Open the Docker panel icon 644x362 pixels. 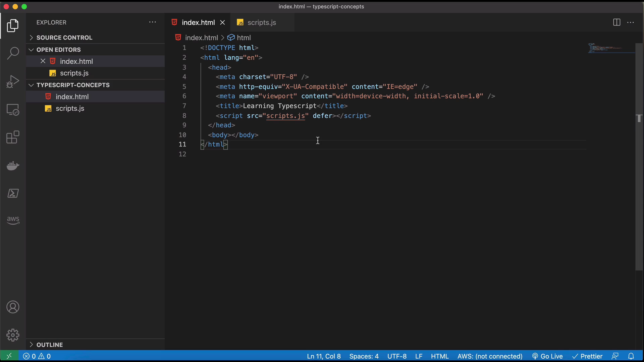coord(13,166)
